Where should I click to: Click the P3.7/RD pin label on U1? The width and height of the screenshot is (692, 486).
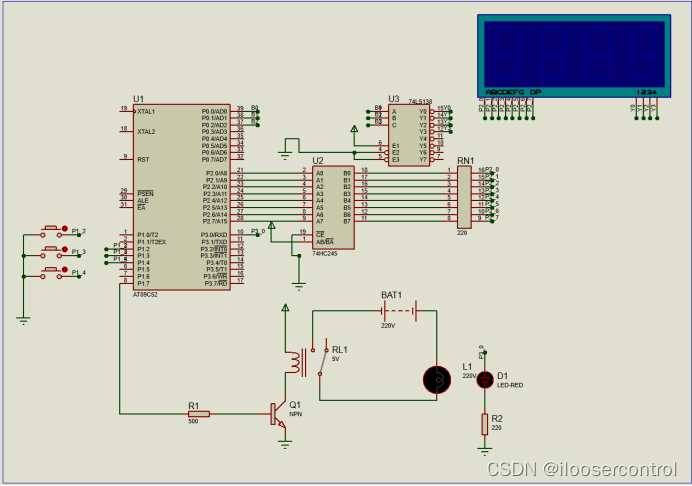coord(216,283)
